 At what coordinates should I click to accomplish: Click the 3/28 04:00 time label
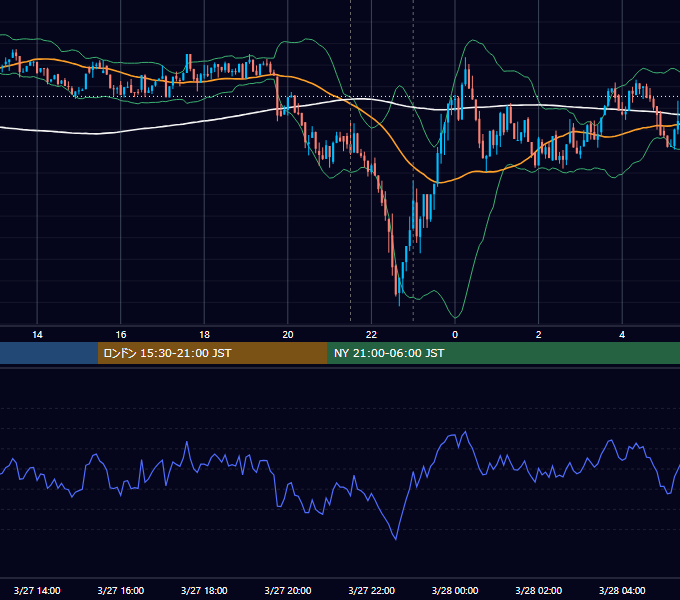click(622, 590)
